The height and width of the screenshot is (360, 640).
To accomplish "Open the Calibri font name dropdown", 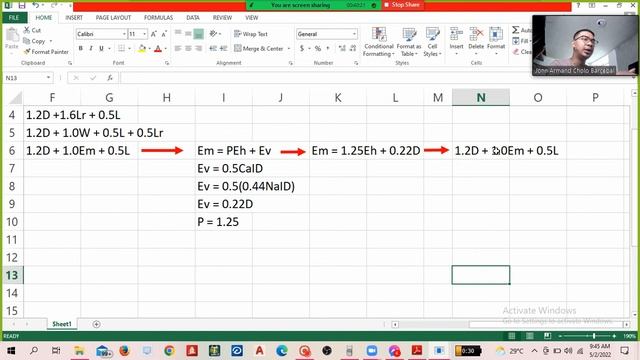I will click(124, 34).
